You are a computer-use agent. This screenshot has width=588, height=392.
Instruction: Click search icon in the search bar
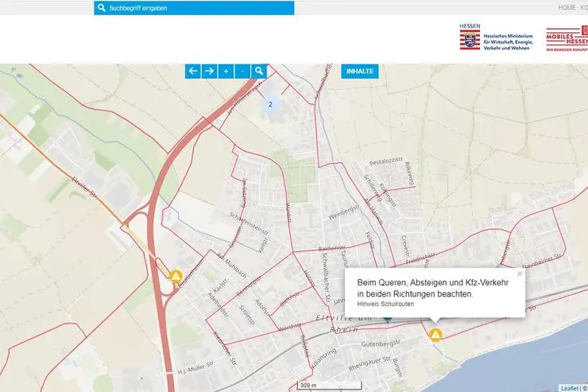(x=101, y=8)
